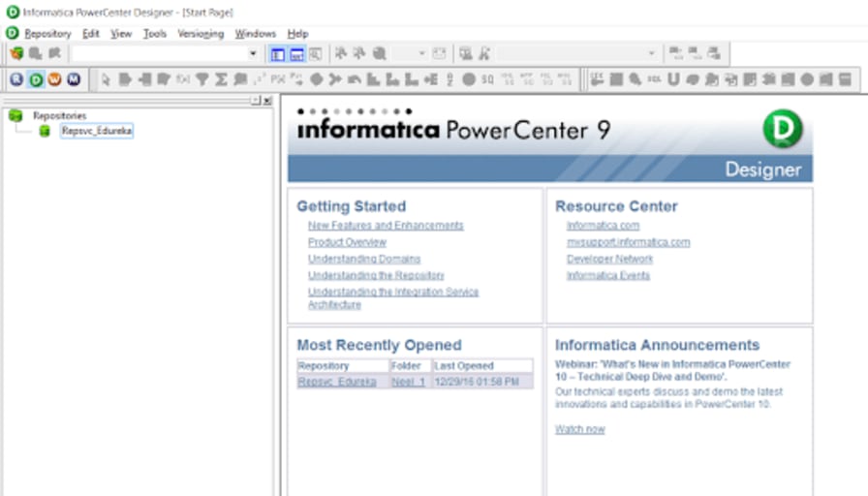Open New Features and Enhancements link
This screenshot has height=496, width=868.
click(x=386, y=226)
